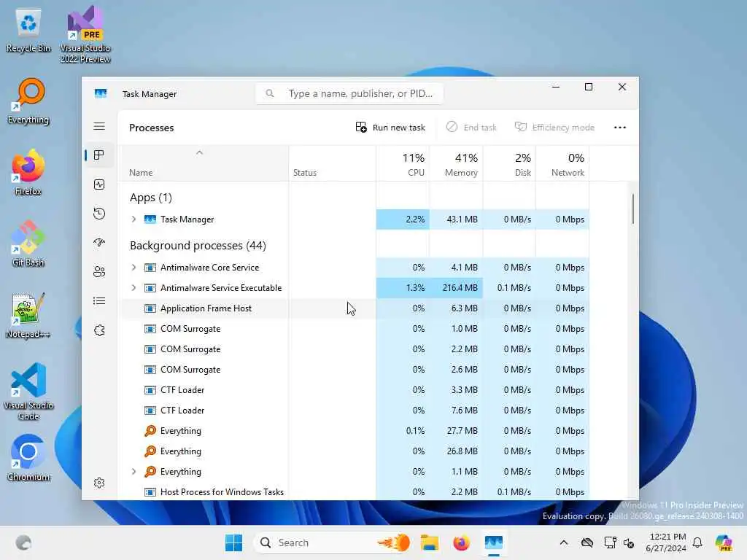Click the 216.4 MB memory cell
This screenshot has height=560, width=747.
(x=456, y=287)
